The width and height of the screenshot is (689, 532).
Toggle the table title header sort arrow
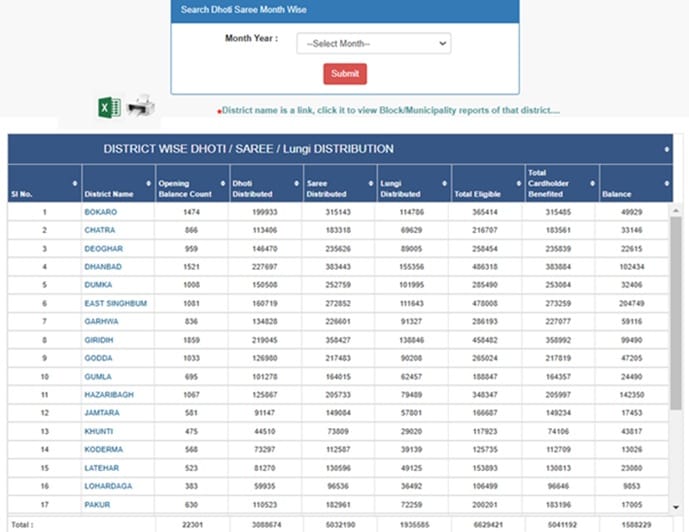(667, 149)
